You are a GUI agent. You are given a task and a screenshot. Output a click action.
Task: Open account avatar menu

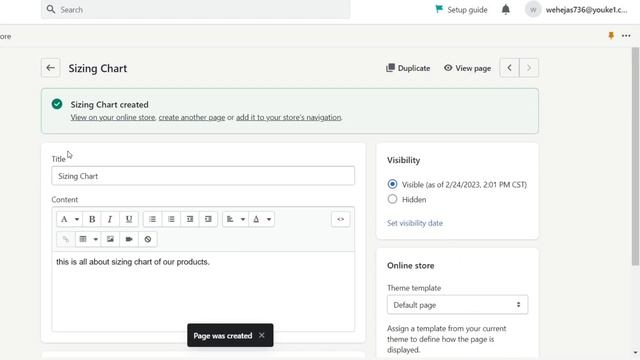click(533, 9)
